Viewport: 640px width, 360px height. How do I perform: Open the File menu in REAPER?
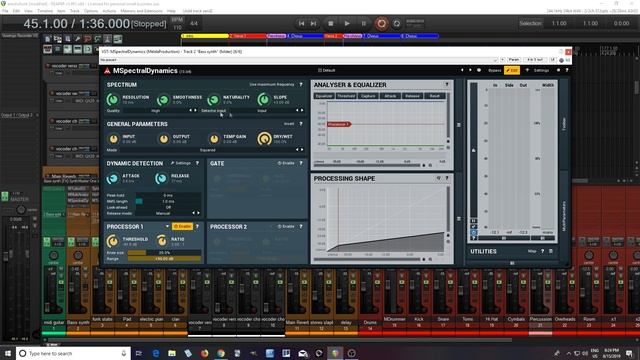pos(5,11)
